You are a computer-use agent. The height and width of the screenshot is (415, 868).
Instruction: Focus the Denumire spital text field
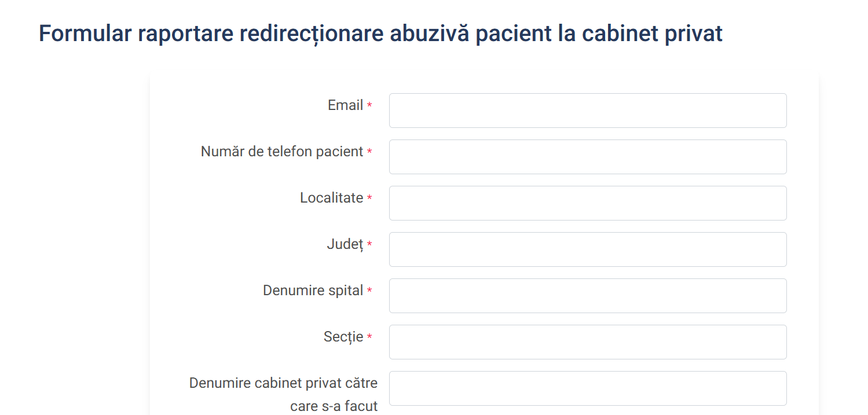click(587, 296)
